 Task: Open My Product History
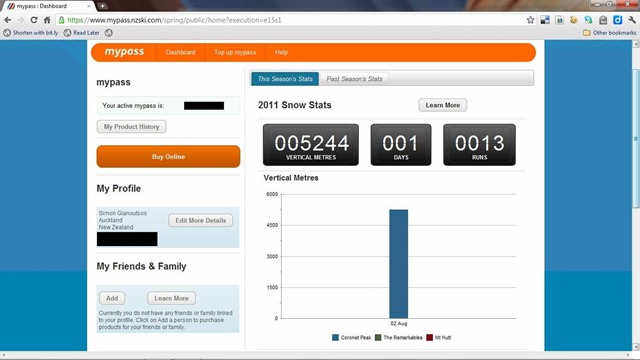coord(131,127)
